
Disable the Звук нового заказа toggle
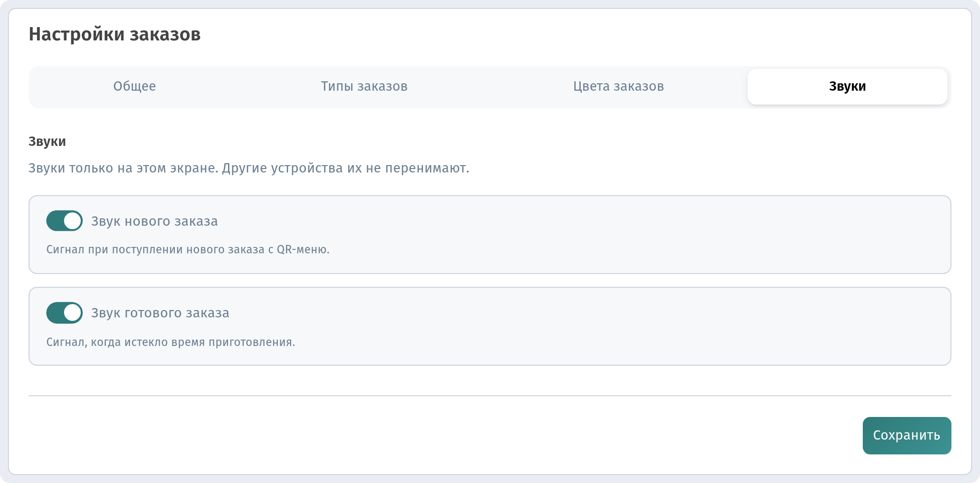click(65, 221)
